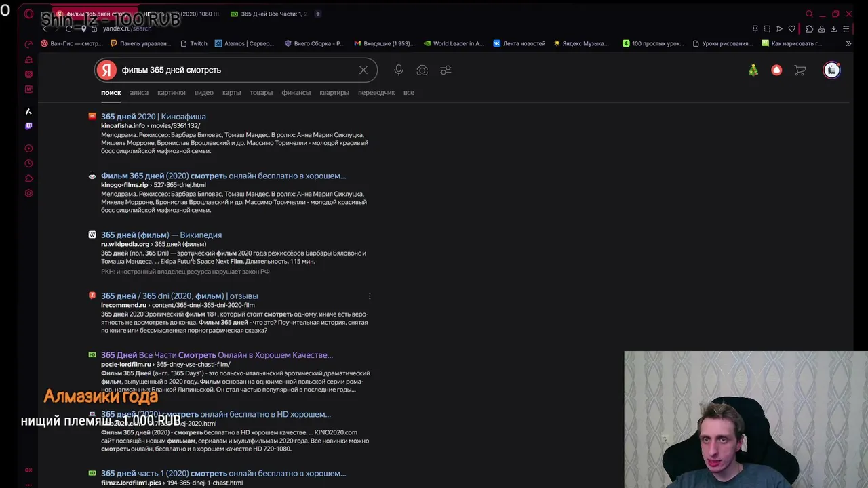Open the Лента новостей VK bookmark
868x488 pixels.
click(519, 43)
